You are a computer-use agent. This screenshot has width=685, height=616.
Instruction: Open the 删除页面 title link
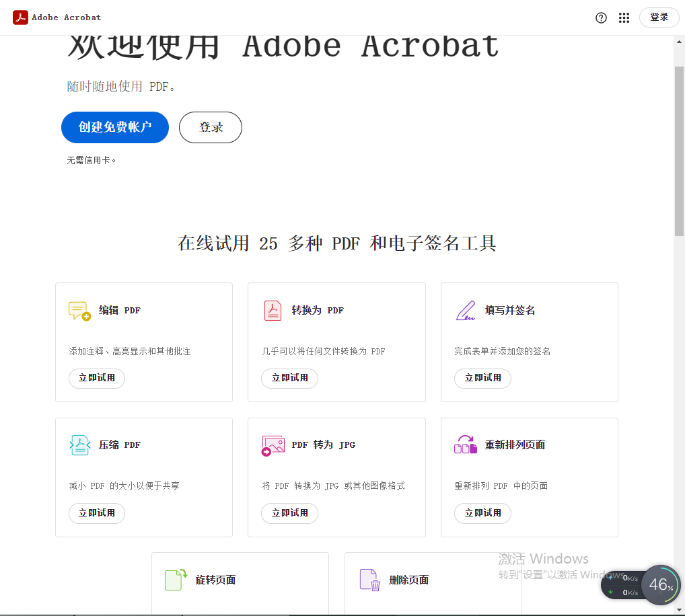(x=409, y=580)
